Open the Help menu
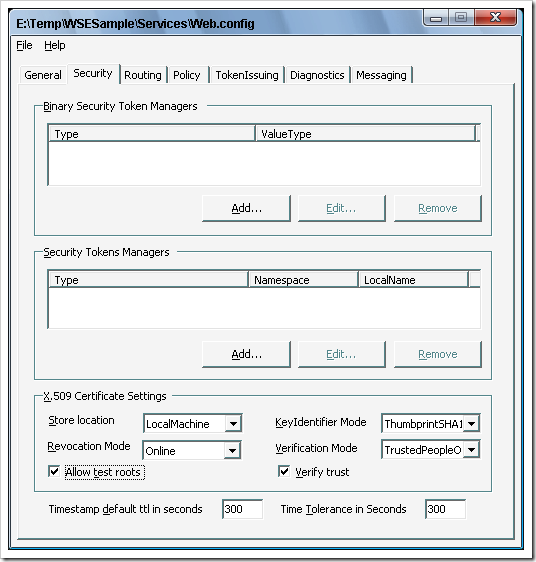 [x=55, y=46]
